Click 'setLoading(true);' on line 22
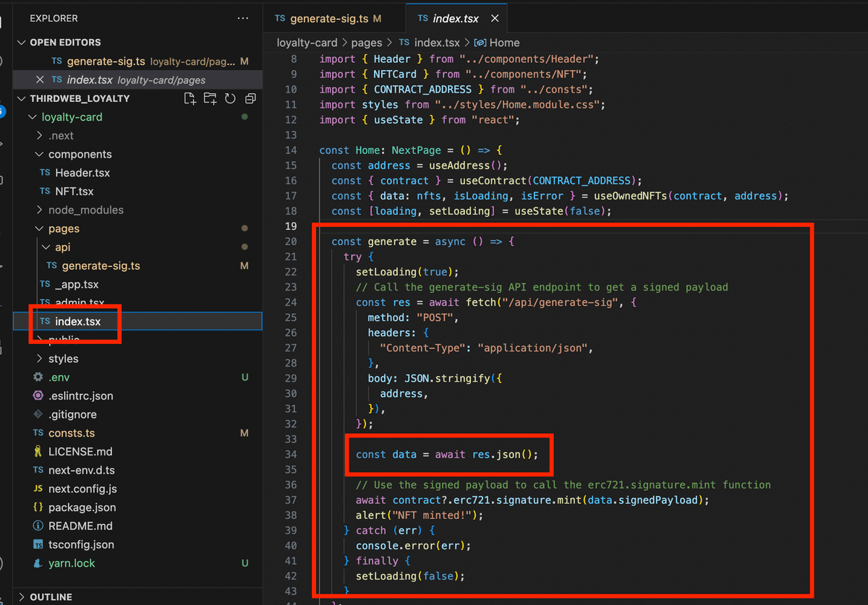Screen dimensions: 868x605 [x=407, y=272]
